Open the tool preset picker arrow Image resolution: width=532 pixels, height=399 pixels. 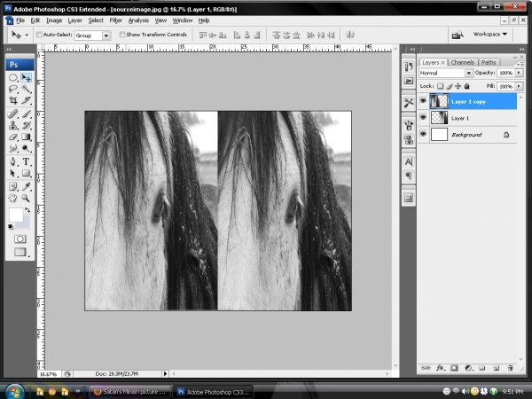[x=27, y=35]
